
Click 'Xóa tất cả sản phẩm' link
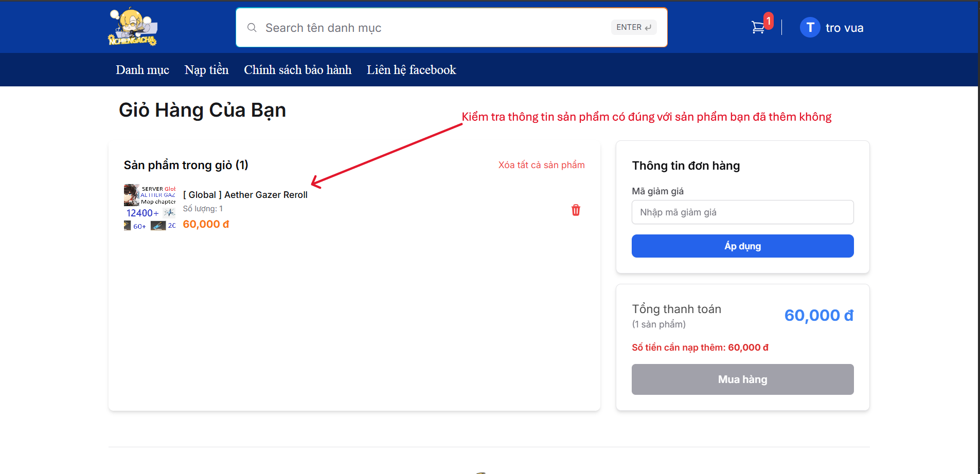tap(541, 165)
